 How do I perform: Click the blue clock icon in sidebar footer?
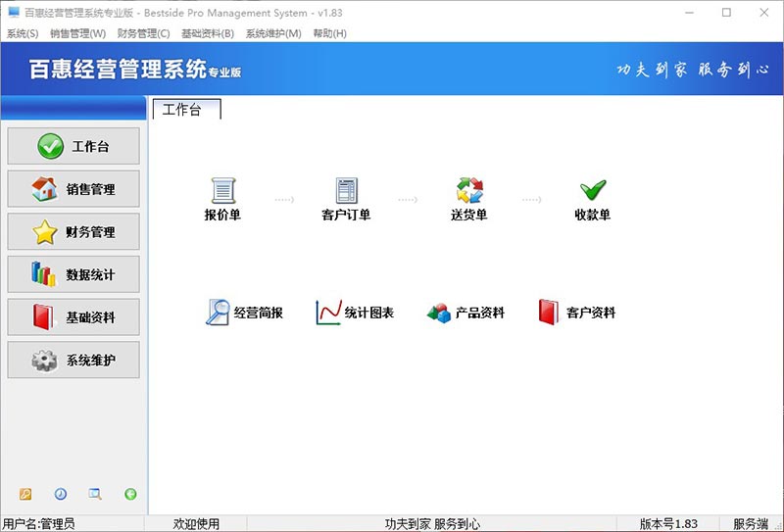[61, 494]
